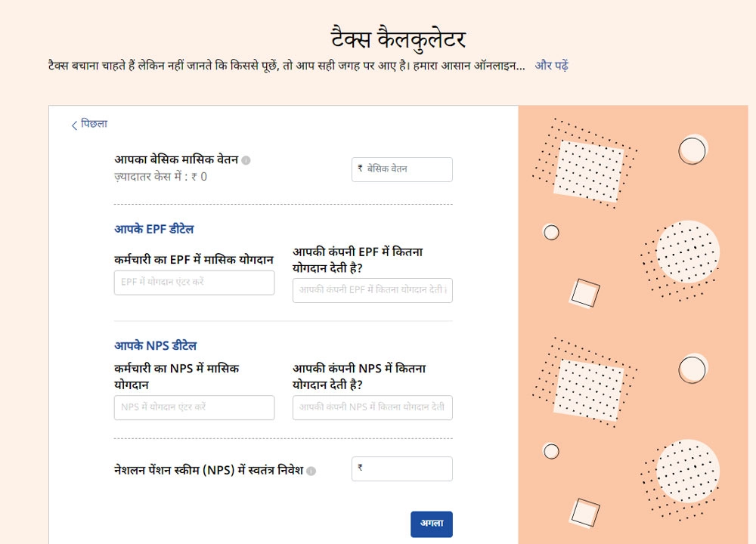The width and height of the screenshot is (756, 544).
Task: Click label आपकी कंपनी NPS में कितना योगदान देती है?
Action: [359, 376]
